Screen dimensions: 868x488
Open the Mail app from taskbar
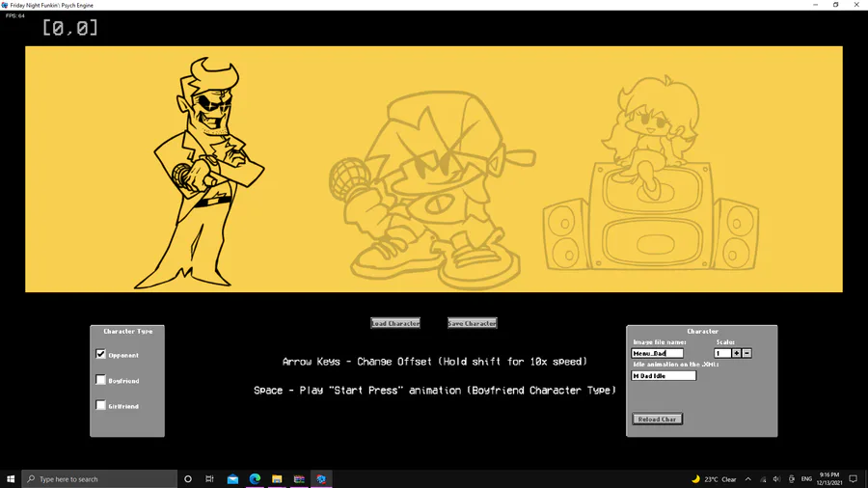(x=232, y=479)
